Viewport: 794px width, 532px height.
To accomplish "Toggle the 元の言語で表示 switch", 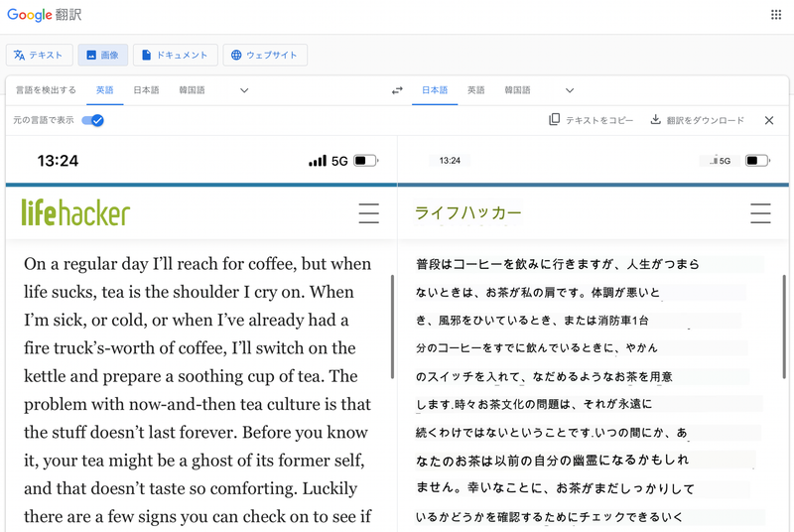I will pyautogui.click(x=92, y=120).
